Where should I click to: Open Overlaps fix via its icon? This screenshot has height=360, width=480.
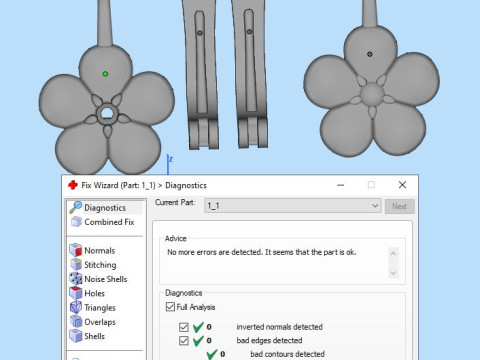tap(76, 322)
